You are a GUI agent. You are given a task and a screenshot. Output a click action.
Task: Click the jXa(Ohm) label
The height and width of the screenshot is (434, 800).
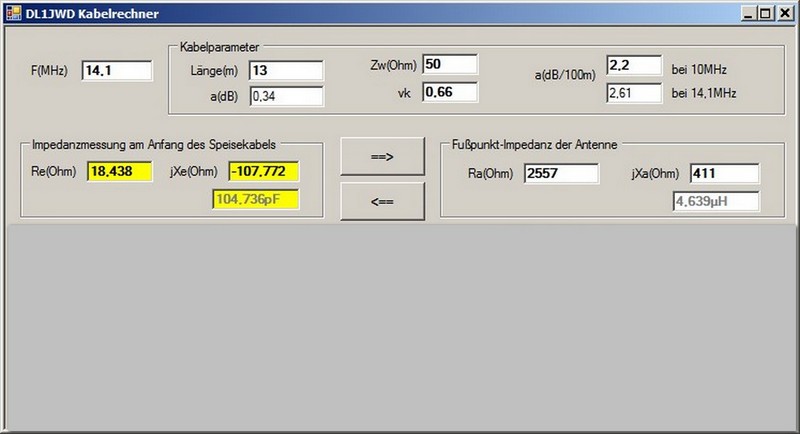coord(656,174)
